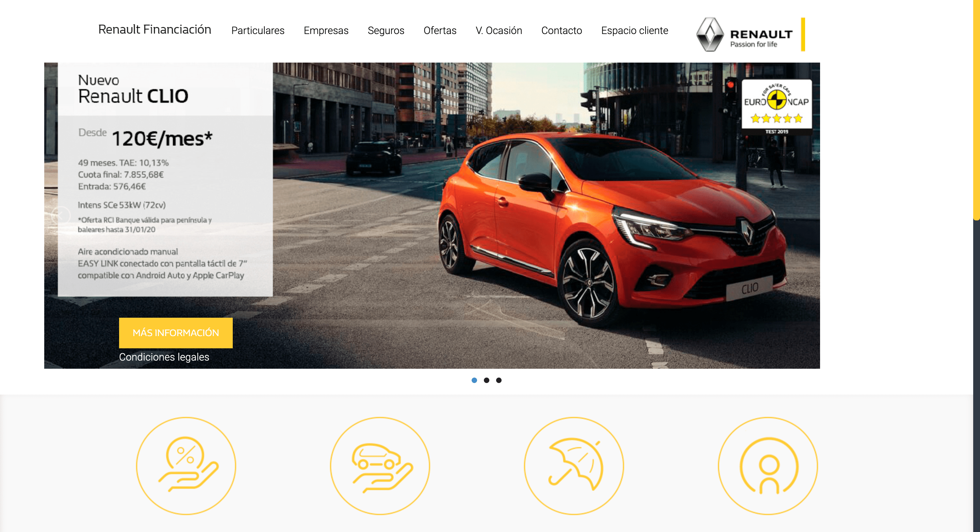Open the Ofertas menu item

[x=440, y=30]
